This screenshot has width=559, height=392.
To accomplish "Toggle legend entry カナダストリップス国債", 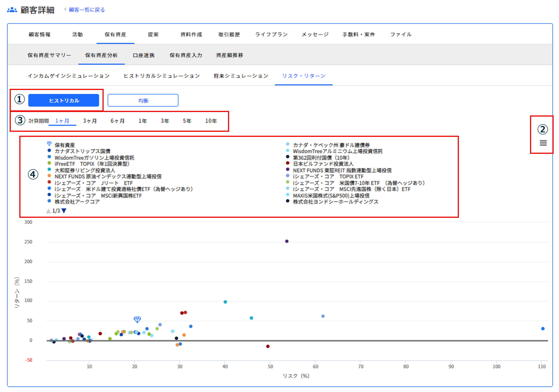I will pyautogui.click(x=82, y=151).
